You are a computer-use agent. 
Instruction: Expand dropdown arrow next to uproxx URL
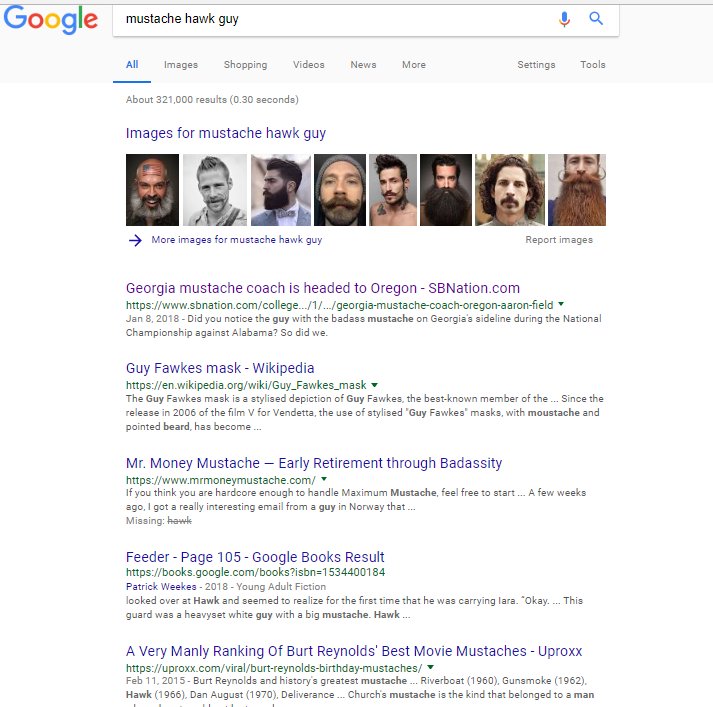[431, 667]
